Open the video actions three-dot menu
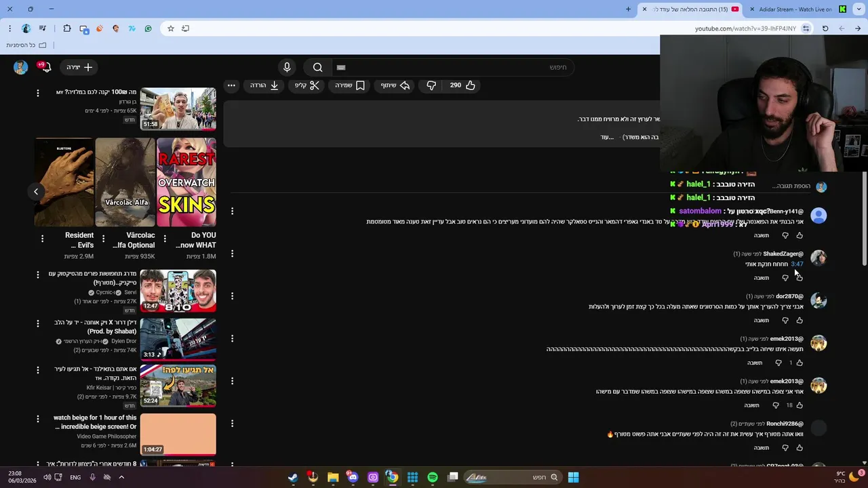The height and width of the screenshot is (488, 868). click(231, 85)
